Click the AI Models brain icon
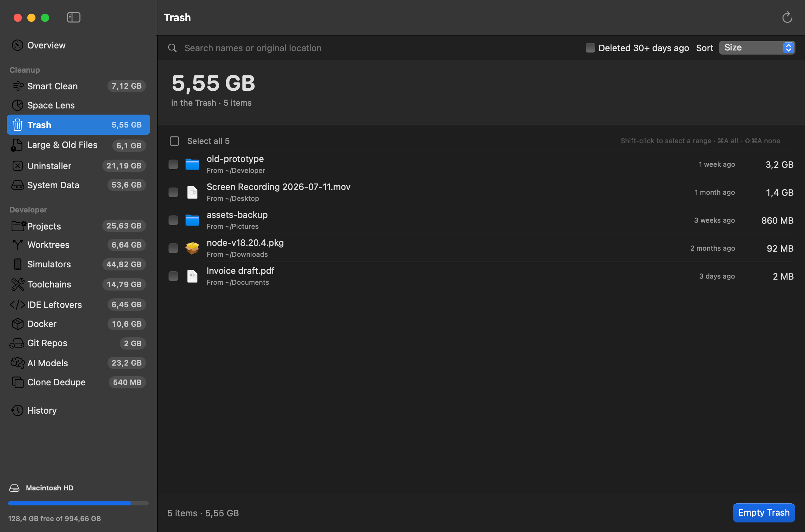 click(x=17, y=363)
